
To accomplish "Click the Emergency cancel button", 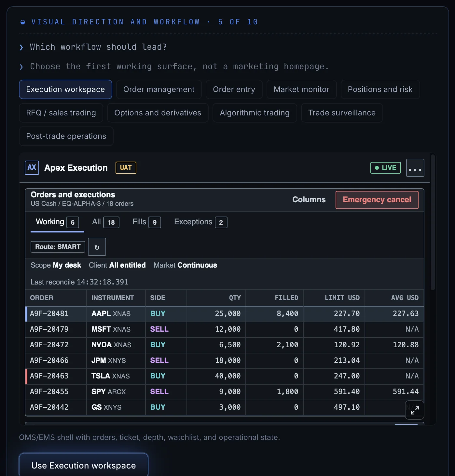I will (377, 200).
